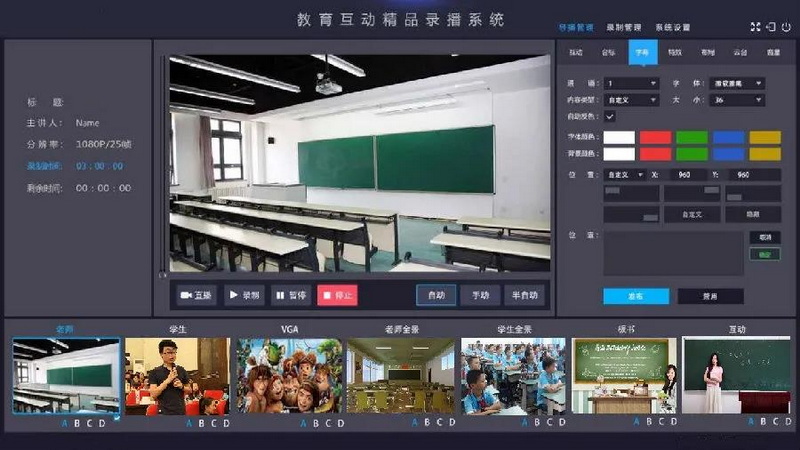This screenshot has height=450, width=800.
Task: Select the VGA source thumbnail
Action: pyautogui.click(x=290, y=375)
